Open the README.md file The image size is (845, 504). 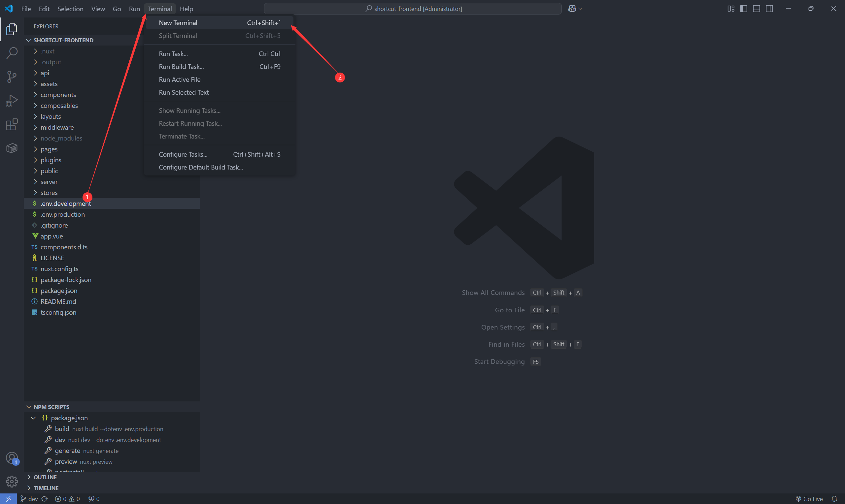(112, 301)
